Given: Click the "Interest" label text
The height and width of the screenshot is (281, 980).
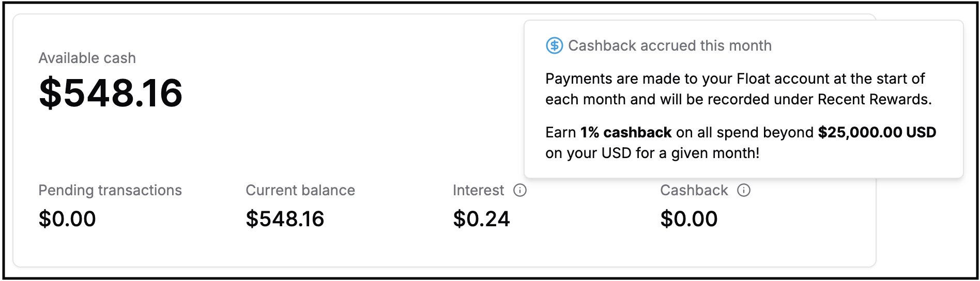Looking at the screenshot, I should pyautogui.click(x=478, y=191).
